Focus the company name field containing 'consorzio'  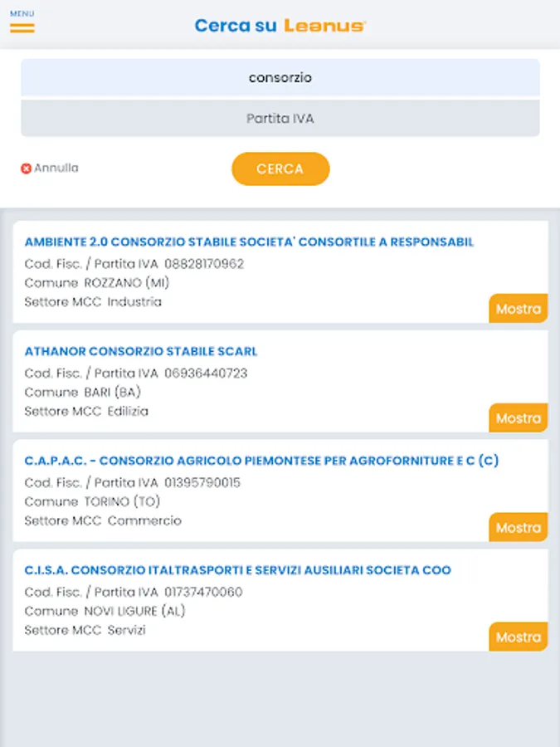(280, 77)
